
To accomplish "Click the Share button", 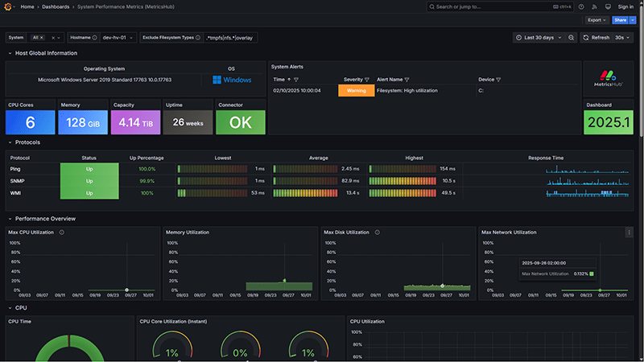I will 620,20.
